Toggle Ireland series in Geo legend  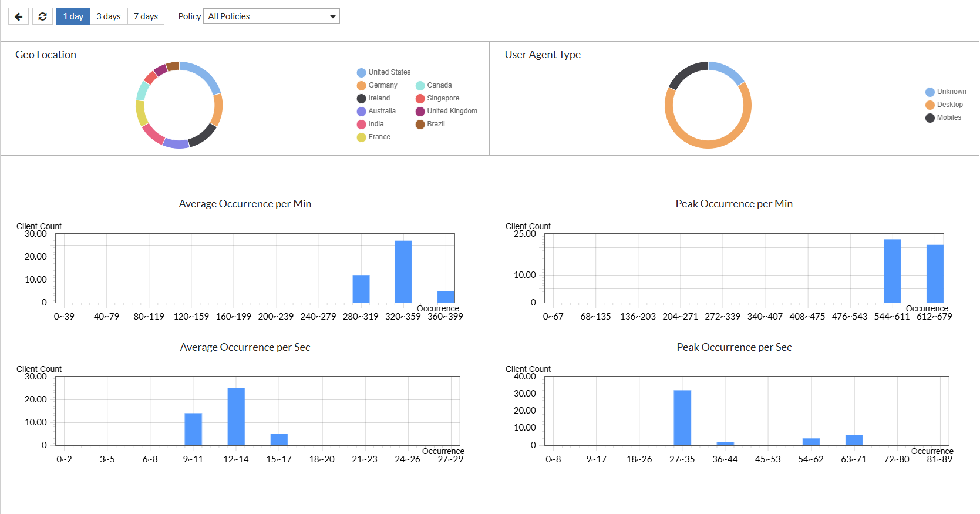point(379,98)
